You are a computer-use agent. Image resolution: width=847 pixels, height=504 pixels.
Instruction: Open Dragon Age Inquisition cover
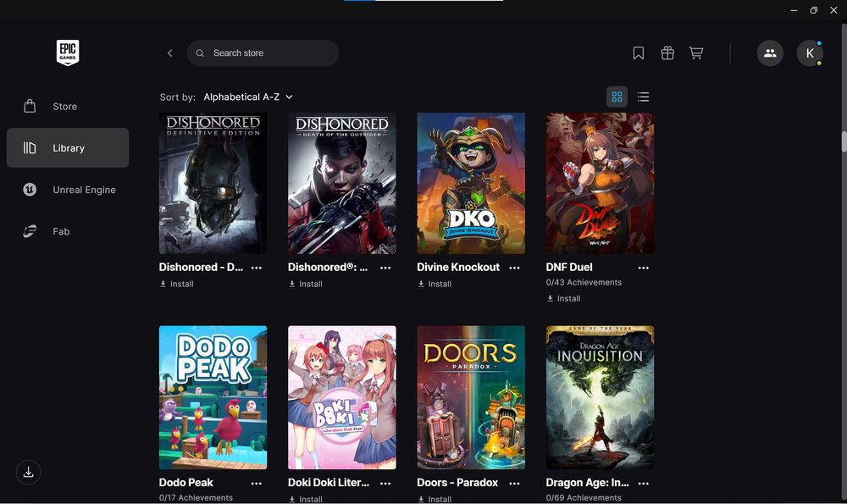coord(600,397)
